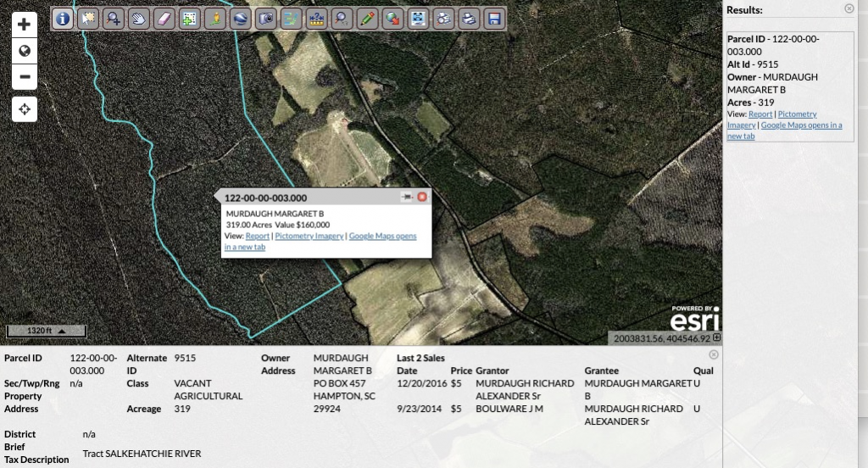This screenshot has height=468, width=868.
Task: Open the Report link in map popup
Action: click(257, 237)
